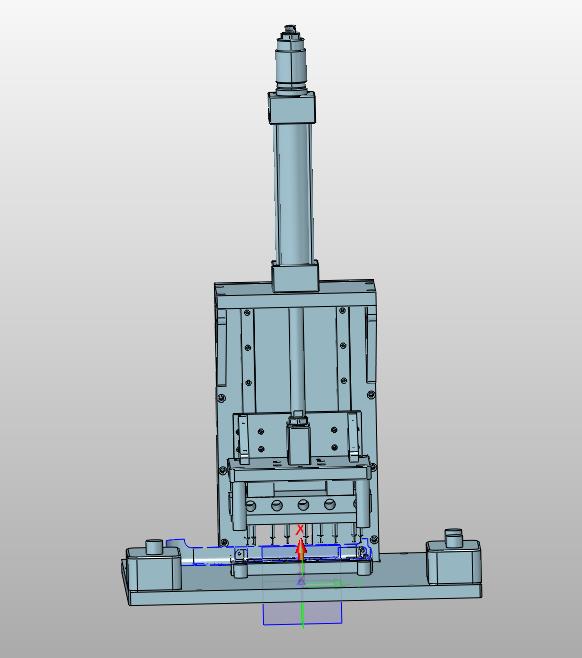Select the right block with round post on base plate
582x658 pixels.
454,556
